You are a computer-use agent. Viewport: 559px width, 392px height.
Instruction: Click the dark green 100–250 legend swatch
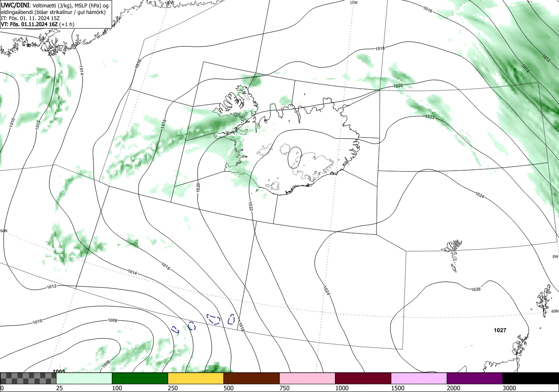click(140, 378)
